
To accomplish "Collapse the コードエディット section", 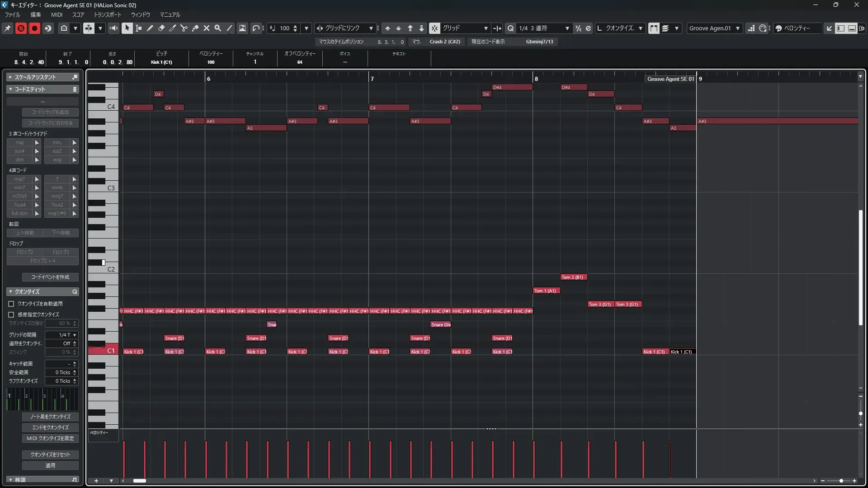I will click(x=10, y=89).
